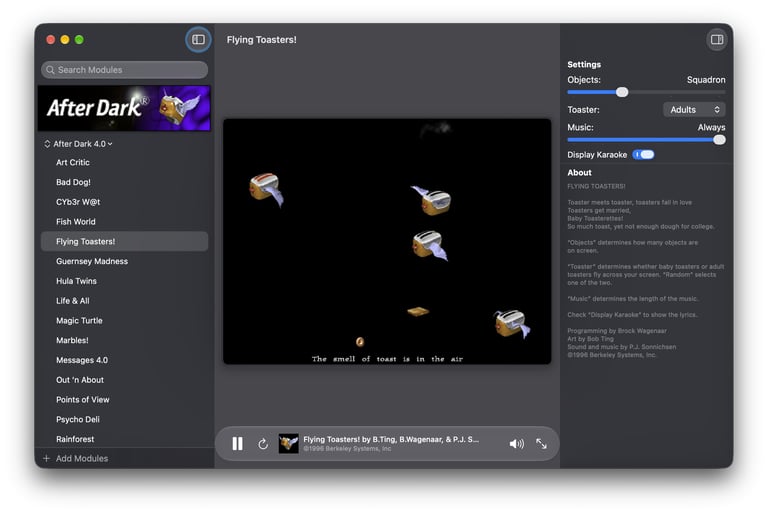The width and height of the screenshot is (768, 514).
Task: Click 'Programming by Brock Wagenaar' credit line
Action: pyautogui.click(x=617, y=331)
